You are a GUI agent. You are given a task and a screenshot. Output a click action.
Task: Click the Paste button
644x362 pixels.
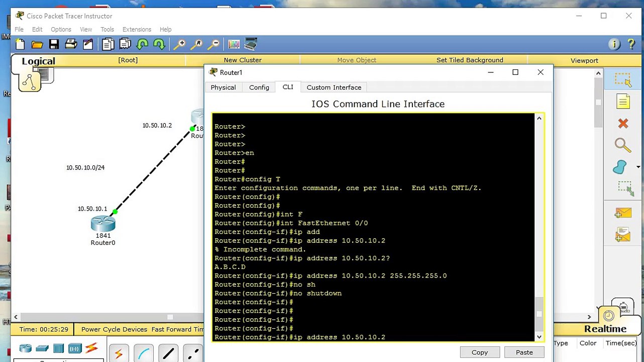(x=524, y=352)
